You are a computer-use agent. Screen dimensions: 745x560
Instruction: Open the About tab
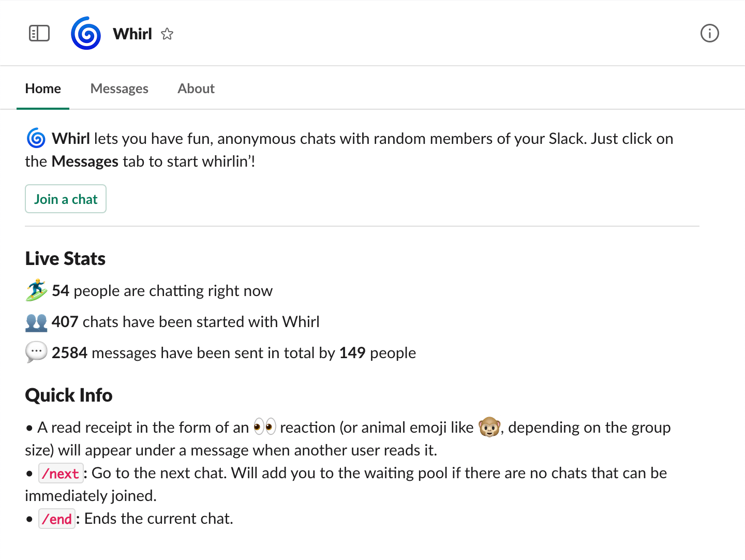click(196, 89)
